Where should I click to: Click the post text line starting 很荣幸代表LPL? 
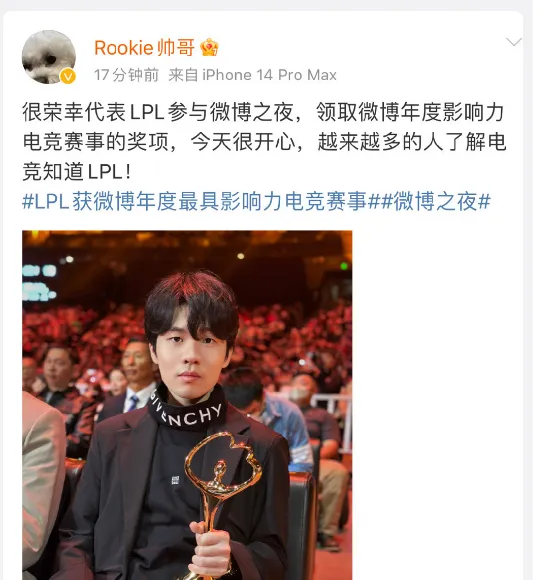[x=263, y=112]
